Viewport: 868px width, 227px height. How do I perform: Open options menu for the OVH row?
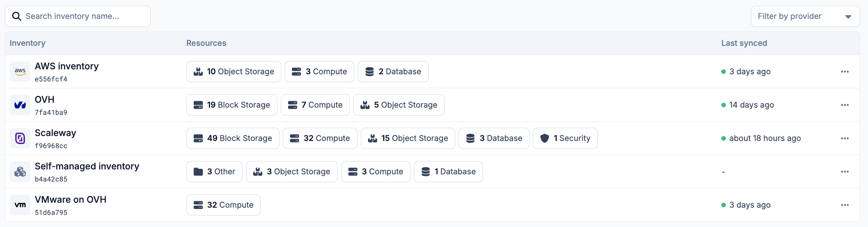click(845, 105)
